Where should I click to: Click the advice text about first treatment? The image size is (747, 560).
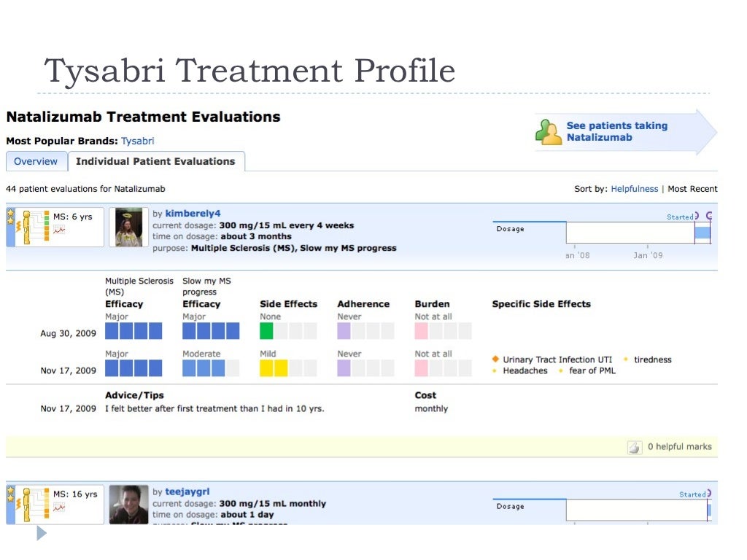click(x=214, y=408)
